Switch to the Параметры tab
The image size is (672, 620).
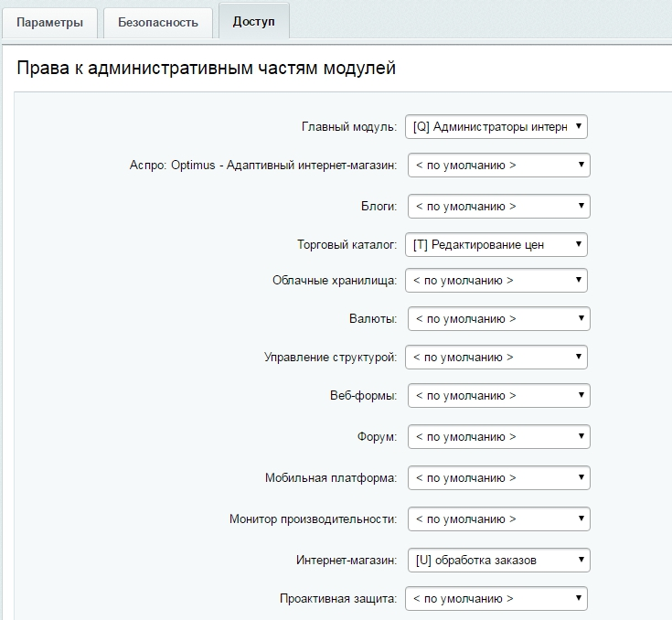coord(49,22)
